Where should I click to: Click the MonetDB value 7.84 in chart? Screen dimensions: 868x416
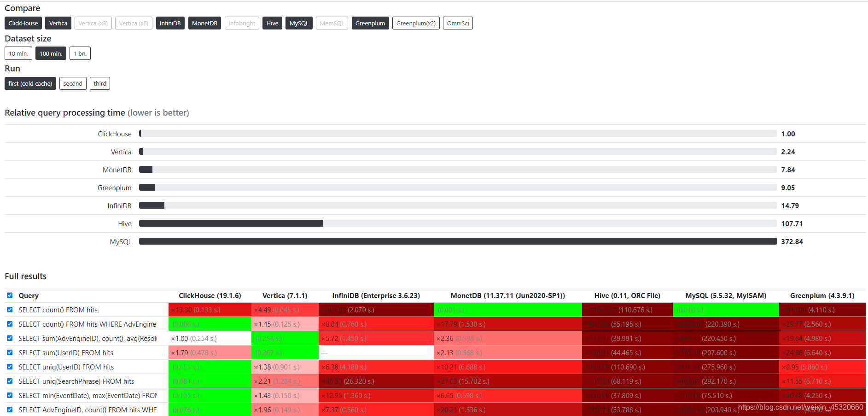click(788, 170)
